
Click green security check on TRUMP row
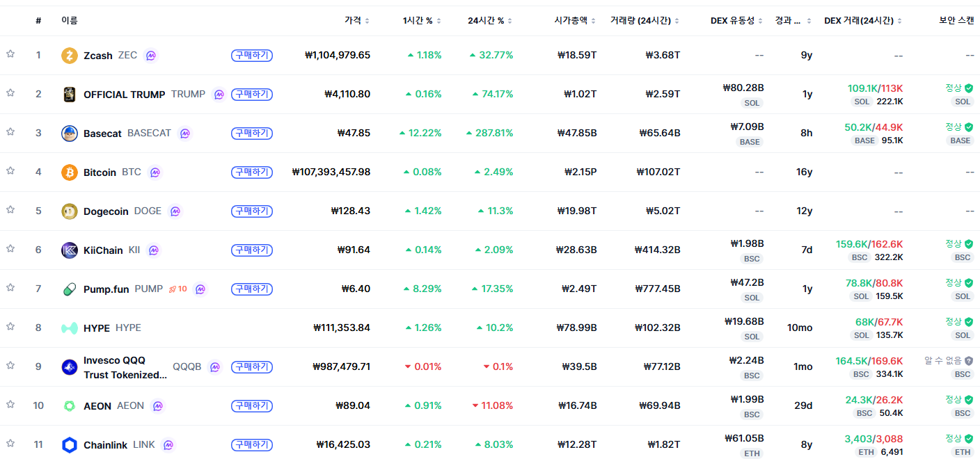(x=969, y=88)
